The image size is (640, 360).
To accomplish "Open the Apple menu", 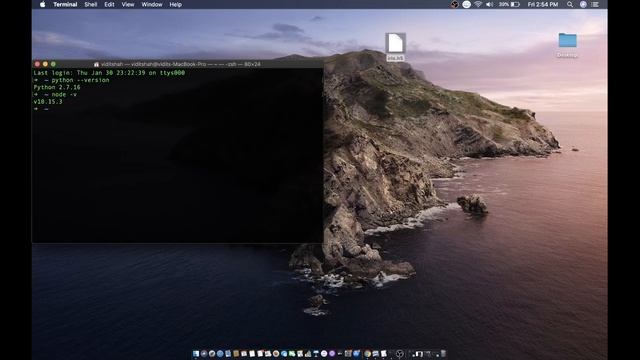I will (x=42, y=4).
